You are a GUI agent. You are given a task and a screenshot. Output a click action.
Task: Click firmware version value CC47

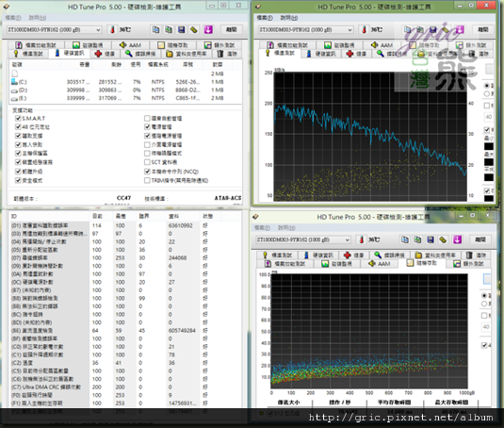123,198
